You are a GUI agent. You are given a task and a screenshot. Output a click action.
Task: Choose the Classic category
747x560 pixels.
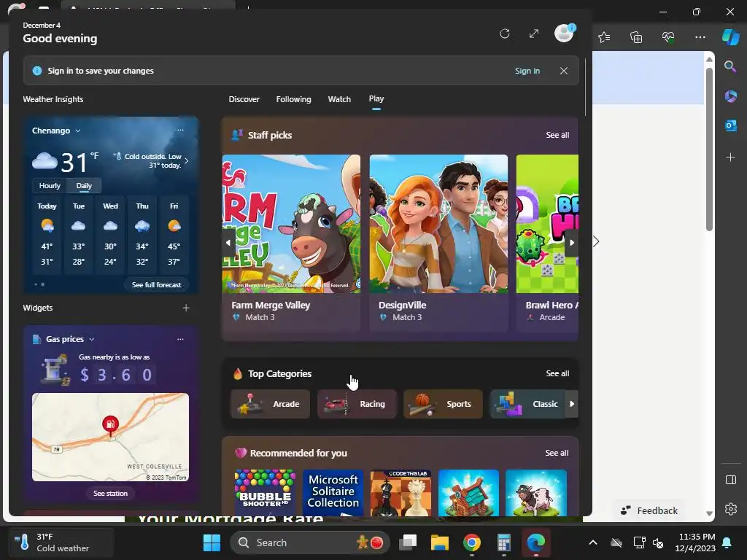pos(528,404)
